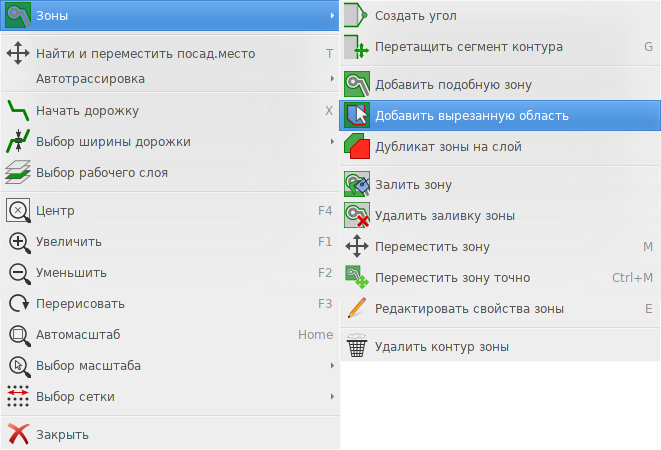Open Выбор ширины дорожки entry
661x450 pixels.
170,142
